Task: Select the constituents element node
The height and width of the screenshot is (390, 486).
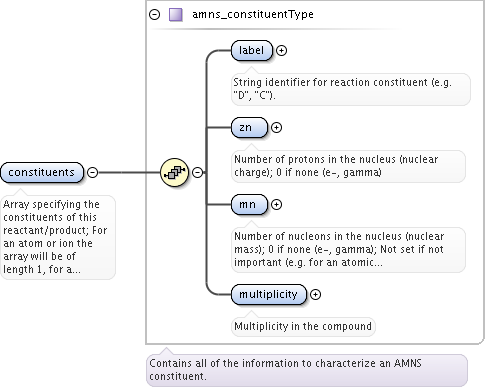Action: point(42,172)
